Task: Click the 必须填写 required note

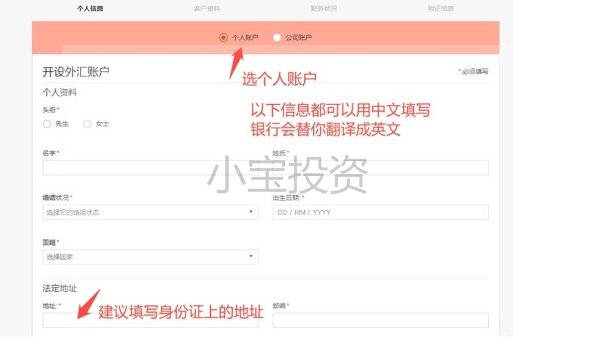Action: click(473, 72)
